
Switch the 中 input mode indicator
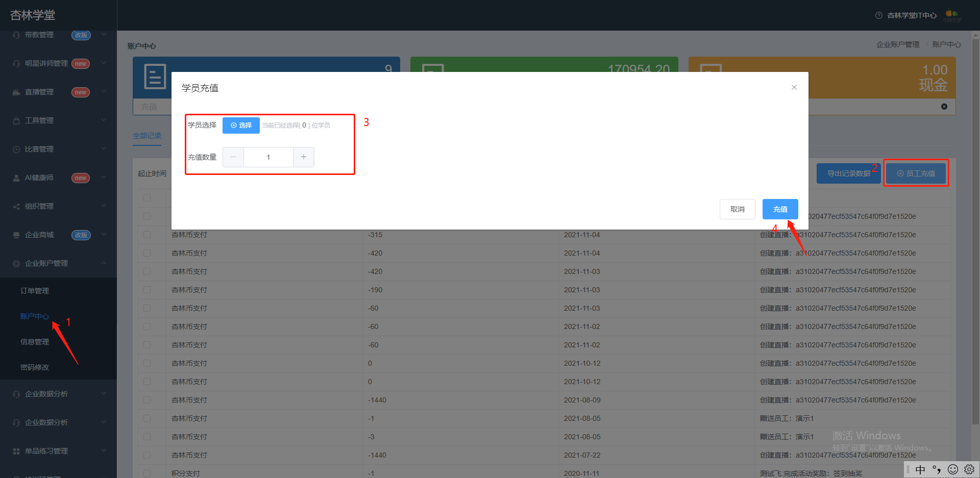click(920, 469)
